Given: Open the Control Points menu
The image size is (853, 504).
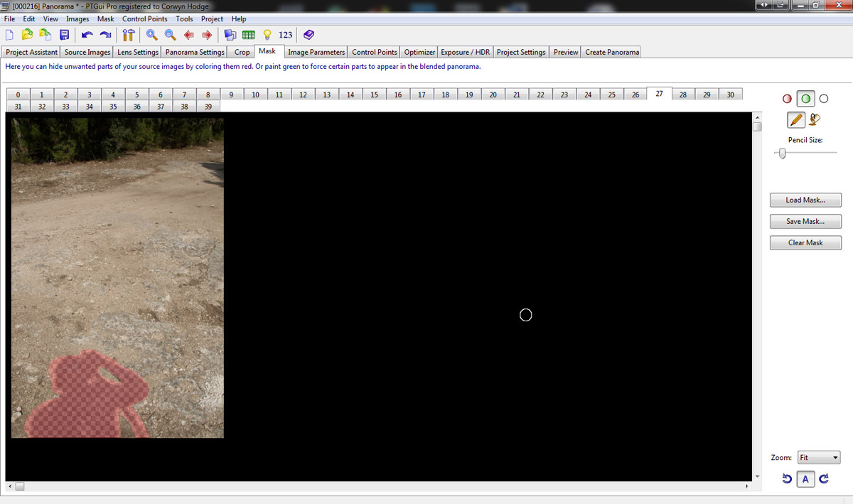Looking at the screenshot, I should (x=145, y=19).
